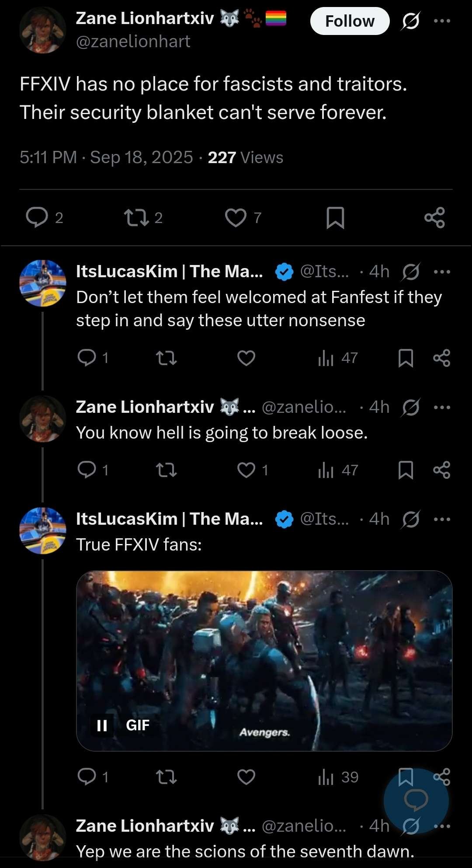Share the main post
This screenshot has height=868, width=472.
pos(434,217)
